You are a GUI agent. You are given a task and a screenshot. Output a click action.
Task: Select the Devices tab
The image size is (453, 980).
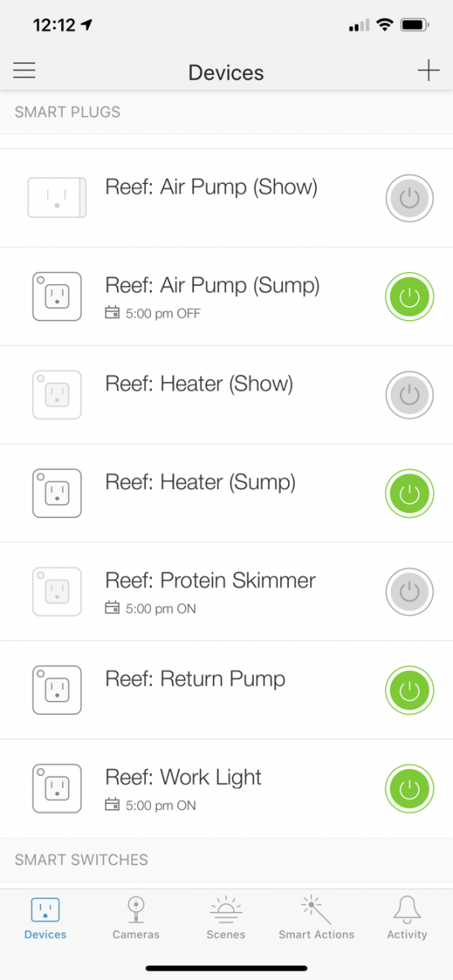[x=46, y=918]
